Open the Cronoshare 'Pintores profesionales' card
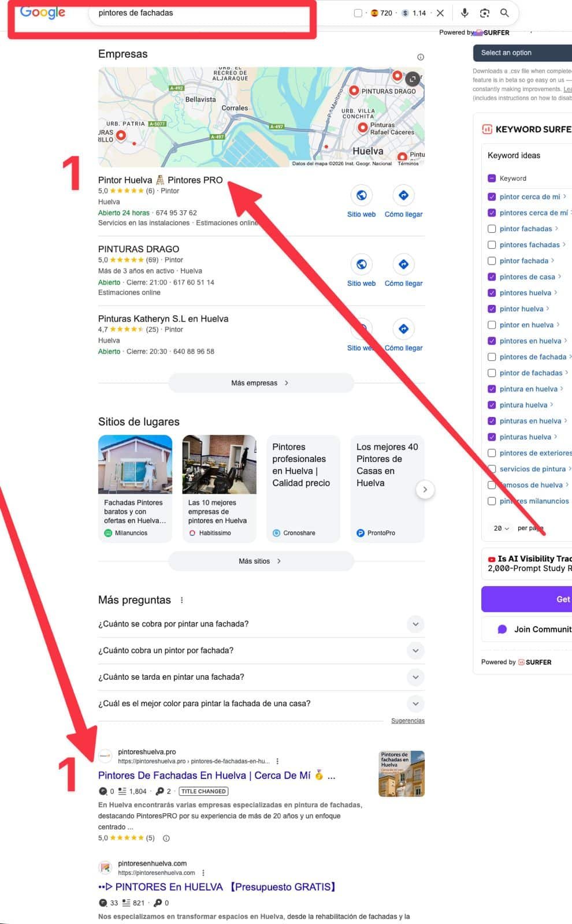Screen dimensions: 572x924 click(x=303, y=489)
